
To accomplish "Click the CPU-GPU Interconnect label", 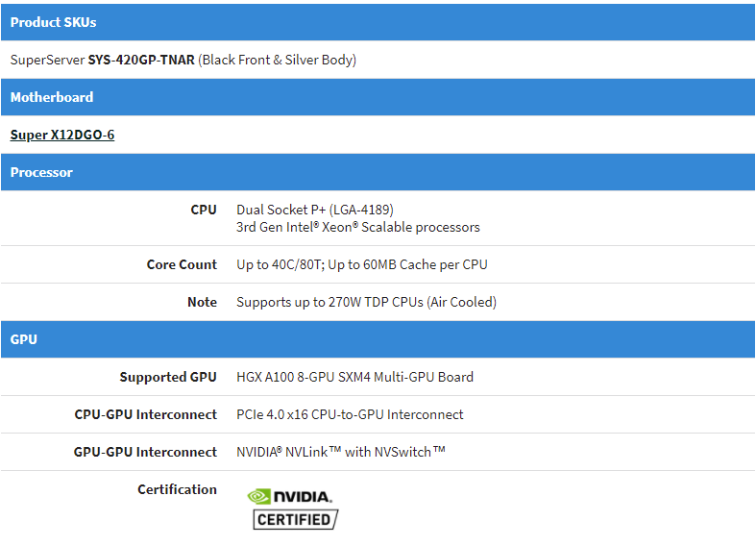I will pos(146,414).
